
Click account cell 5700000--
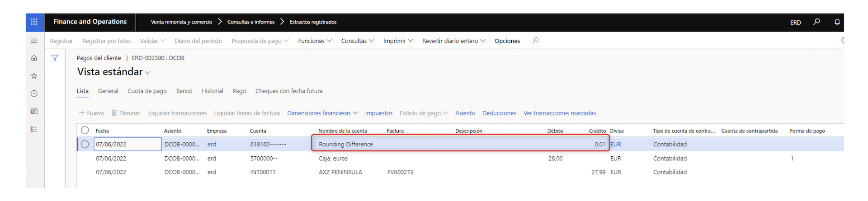pyautogui.click(x=264, y=159)
